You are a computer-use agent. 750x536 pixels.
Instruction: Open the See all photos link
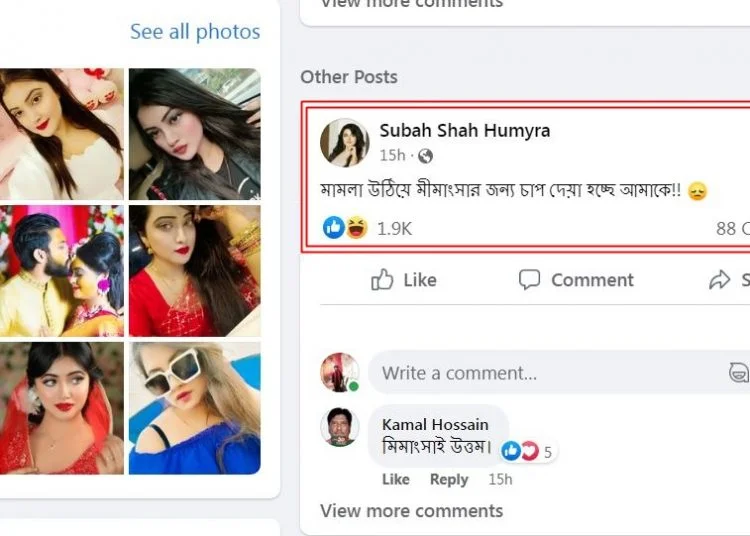[x=195, y=32]
